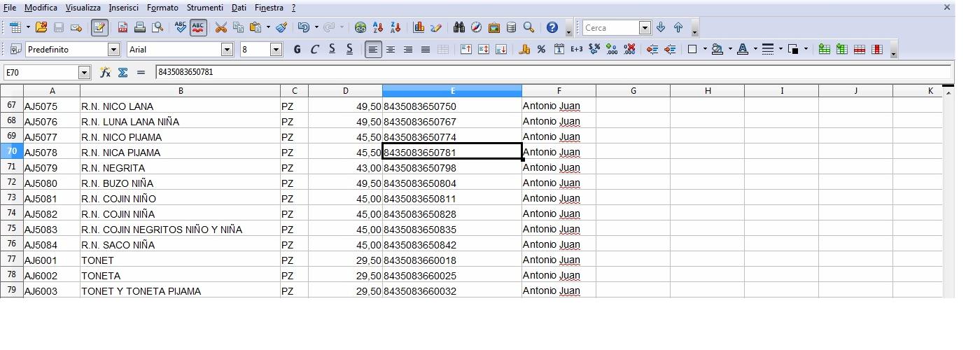Expand the Paste options arrow
This screenshot has height=350, width=980.
point(268,27)
